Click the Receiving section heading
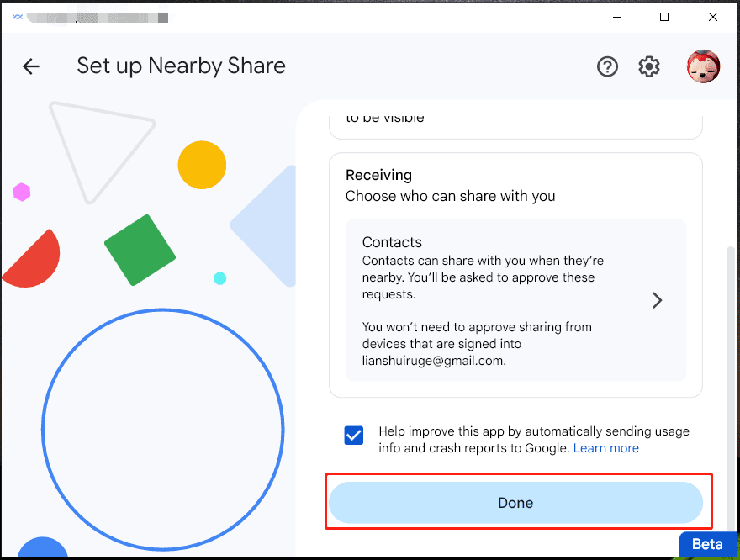The width and height of the screenshot is (740, 560). tap(378, 175)
